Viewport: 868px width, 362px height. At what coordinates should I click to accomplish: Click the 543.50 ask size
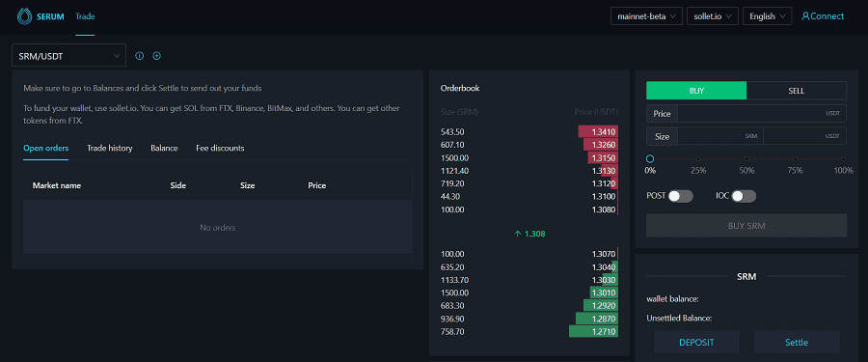coord(452,132)
